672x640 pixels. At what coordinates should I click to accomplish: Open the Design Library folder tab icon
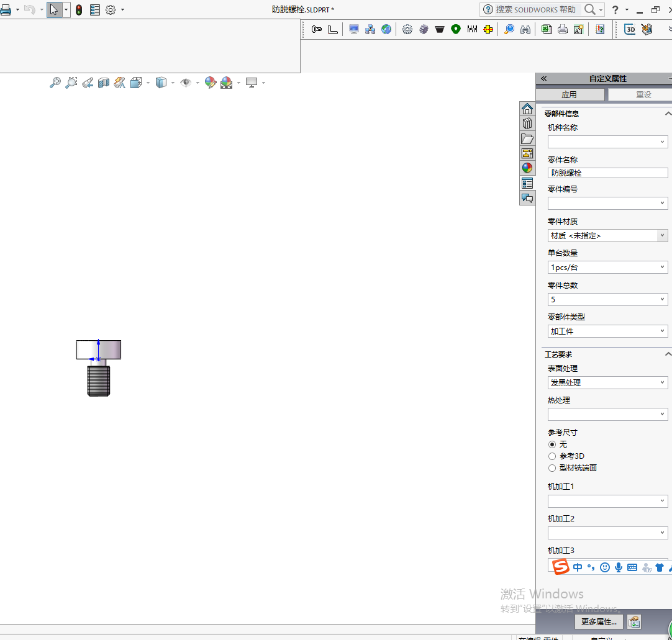click(527, 139)
